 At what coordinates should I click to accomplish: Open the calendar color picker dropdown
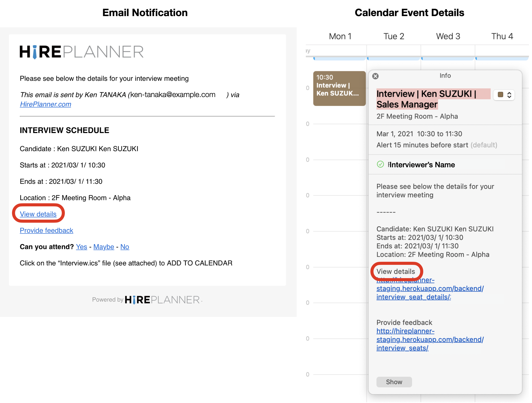tap(509, 95)
